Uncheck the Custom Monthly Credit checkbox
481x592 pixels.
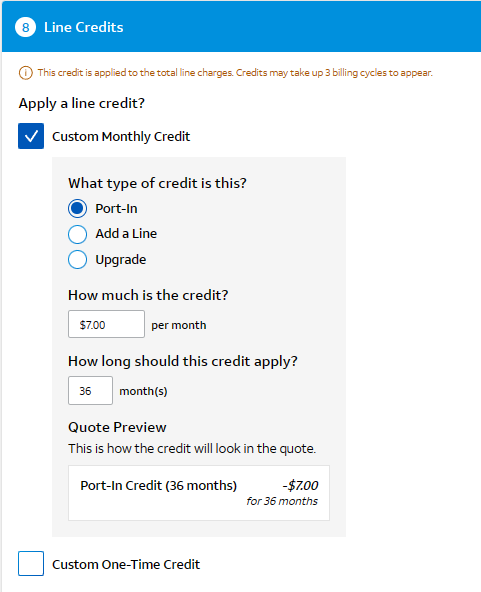point(31,136)
